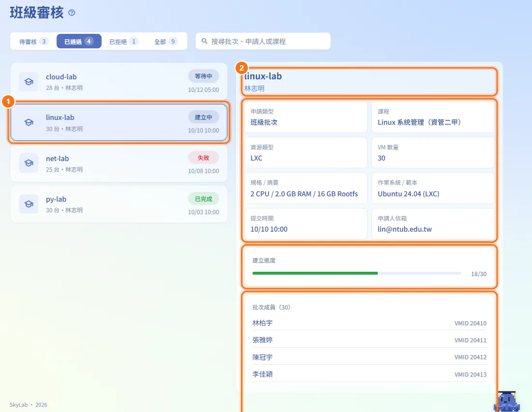Click the Linux 系統管理 course value
The height and width of the screenshot is (412, 532).
point(419,122)
